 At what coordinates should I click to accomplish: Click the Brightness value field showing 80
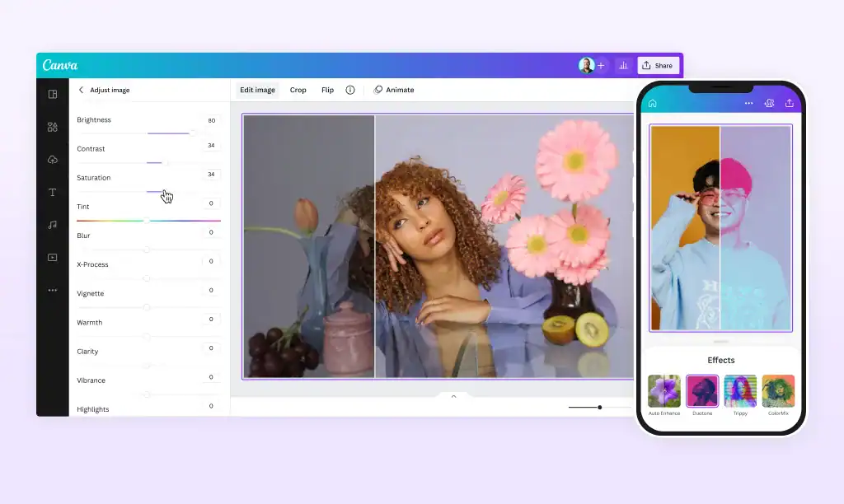tap(211, 120)
